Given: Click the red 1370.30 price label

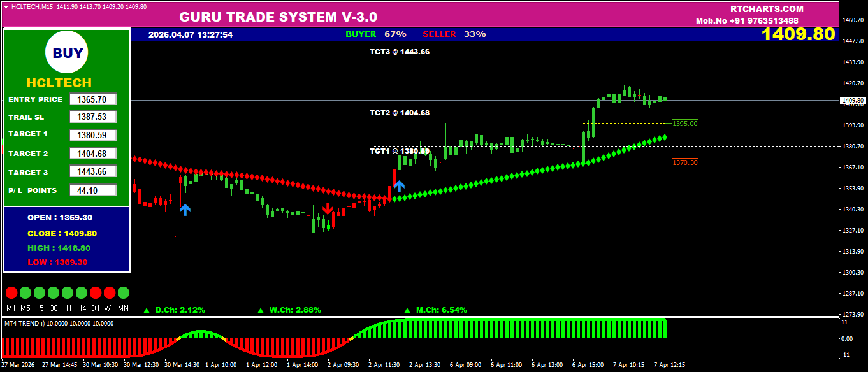Looking at the screenshot, I should pyautogui.click(x=685, y=162).
